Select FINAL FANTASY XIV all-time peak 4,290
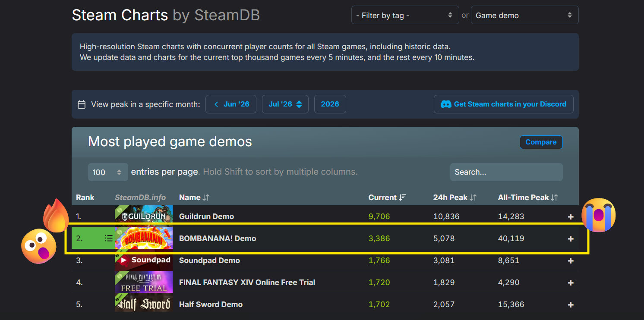Image resolution: width=644 pixels, height=320 pixels. (x=508, y=282)
